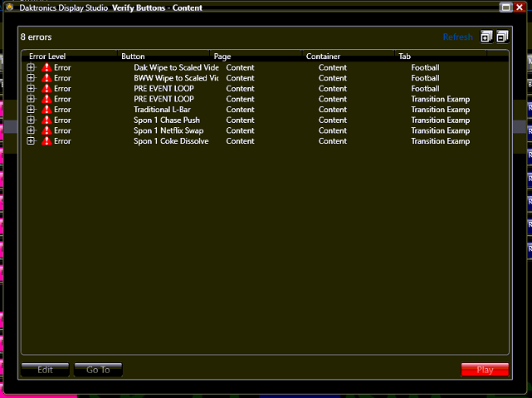The image size is (532, 398).
Task: Click the expand all icon near Refresh
Action: tap(486, 37)
